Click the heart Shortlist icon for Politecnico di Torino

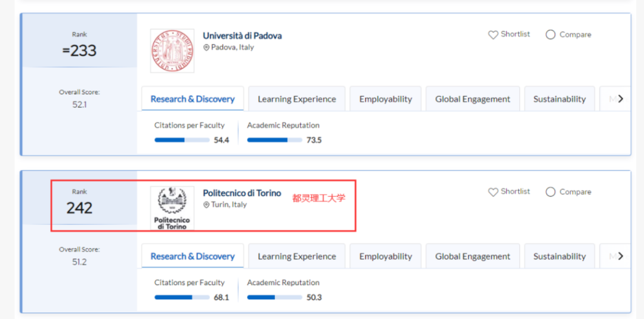pos(493,193)
